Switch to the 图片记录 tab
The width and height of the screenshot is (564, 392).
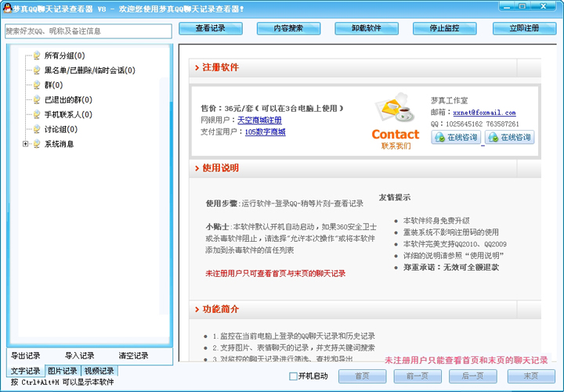point(63,371)
